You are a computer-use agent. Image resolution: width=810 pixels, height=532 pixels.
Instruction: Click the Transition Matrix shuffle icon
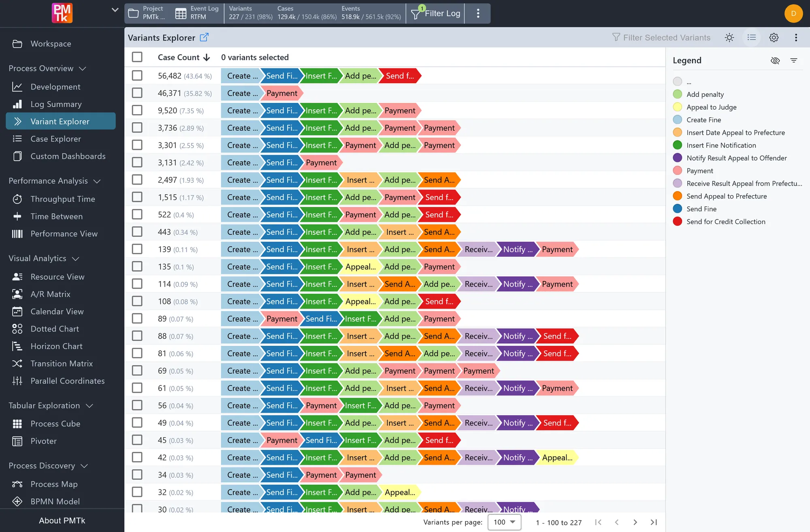pyautogui.click(x=17, y=364)
